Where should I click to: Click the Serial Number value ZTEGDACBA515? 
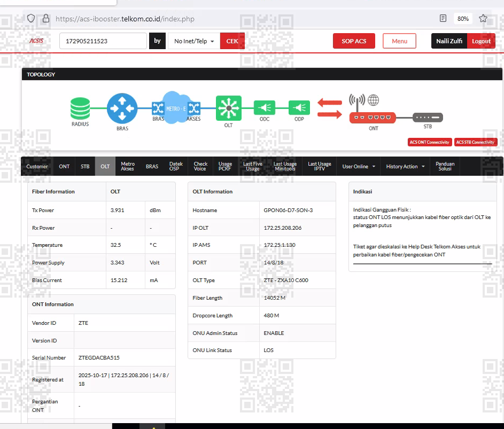click(x=99, y=357)
